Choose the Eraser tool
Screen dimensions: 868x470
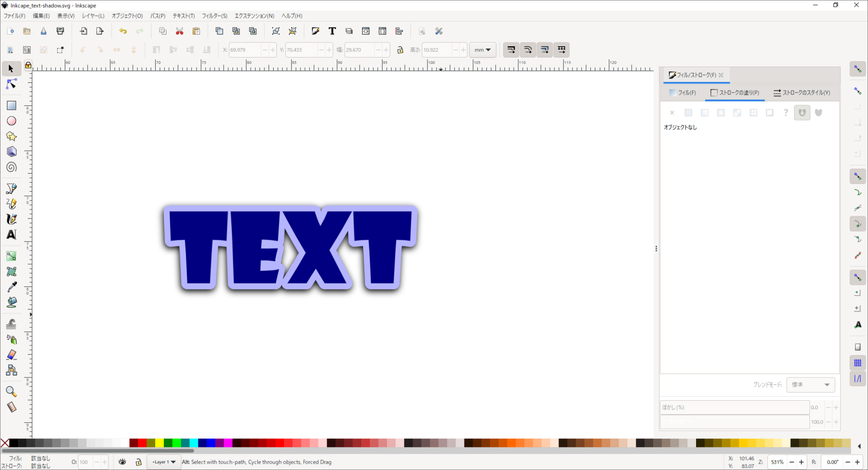click(x=11, y=355)
